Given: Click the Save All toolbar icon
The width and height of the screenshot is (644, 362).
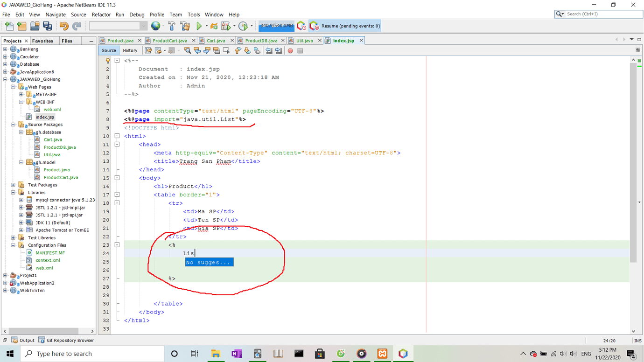Looking at the screenshot, I should point(47,26).
